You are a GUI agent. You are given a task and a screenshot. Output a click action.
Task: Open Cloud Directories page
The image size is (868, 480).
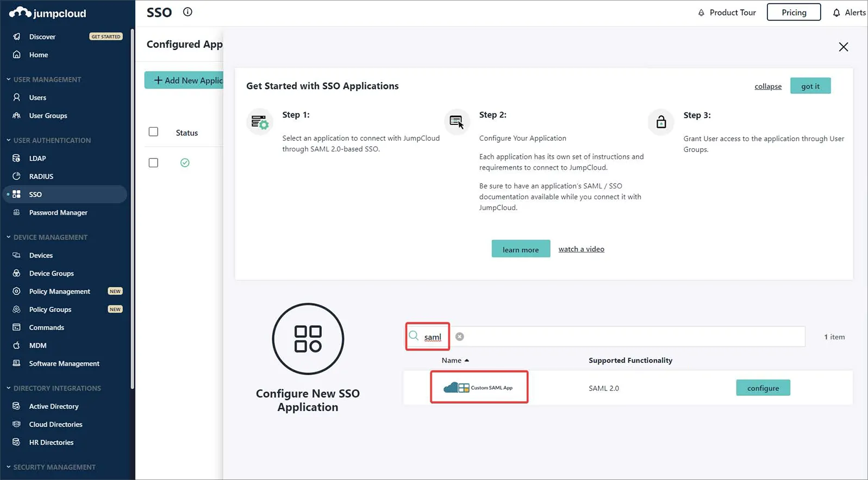[x=56, y=424]
